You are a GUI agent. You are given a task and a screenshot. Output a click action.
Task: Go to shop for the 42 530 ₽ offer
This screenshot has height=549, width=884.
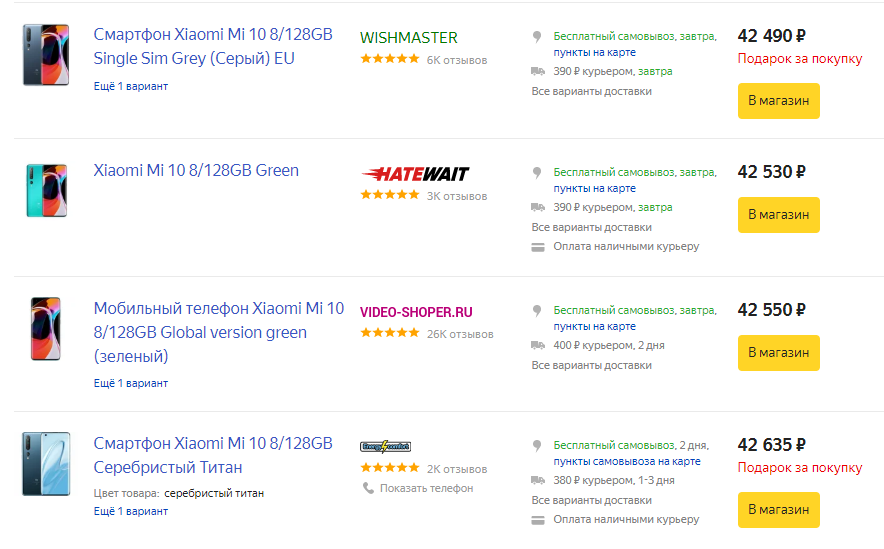pos(779,215)
